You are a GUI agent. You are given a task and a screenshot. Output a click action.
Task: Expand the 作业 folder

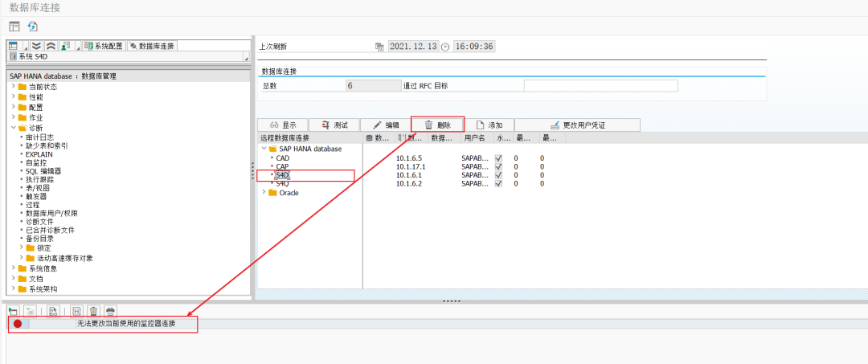[14, 117]
